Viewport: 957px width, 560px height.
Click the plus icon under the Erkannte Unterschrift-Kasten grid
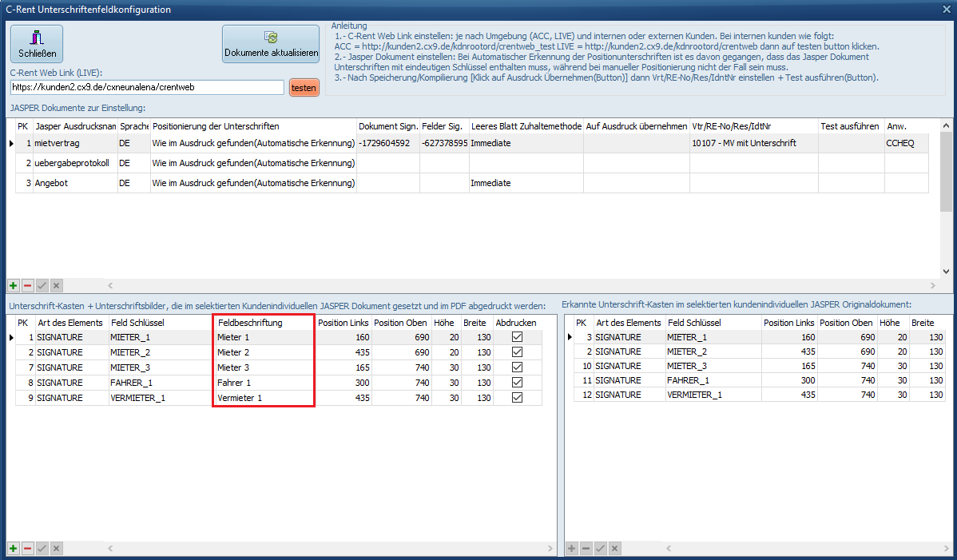pyautogui.click(x=571, y=548)
